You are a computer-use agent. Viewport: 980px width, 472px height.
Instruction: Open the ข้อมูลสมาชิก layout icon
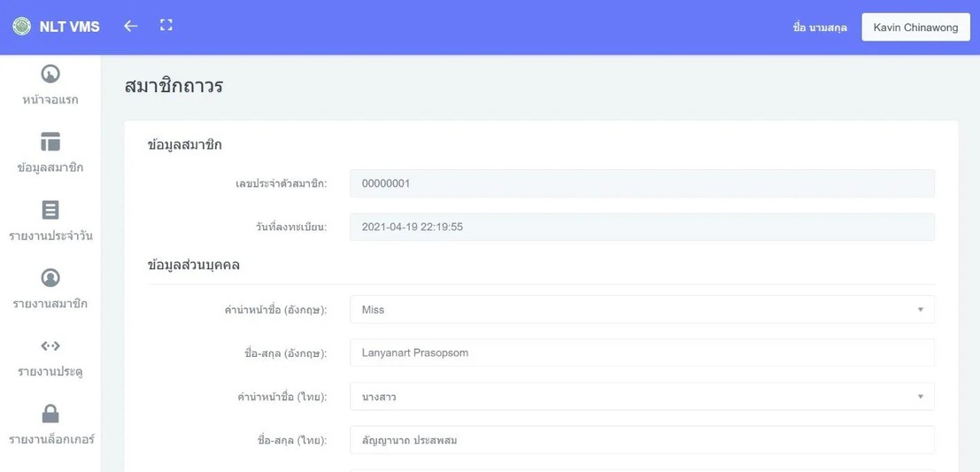[50, 142]
